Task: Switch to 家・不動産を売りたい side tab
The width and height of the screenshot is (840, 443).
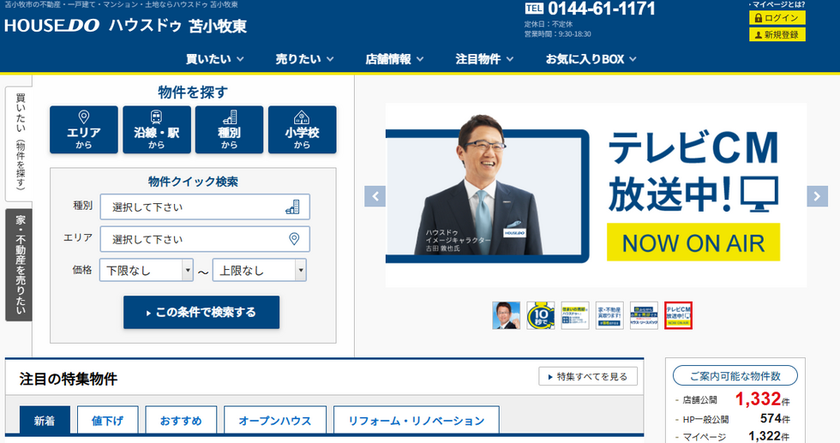Action: coord(18,264)
